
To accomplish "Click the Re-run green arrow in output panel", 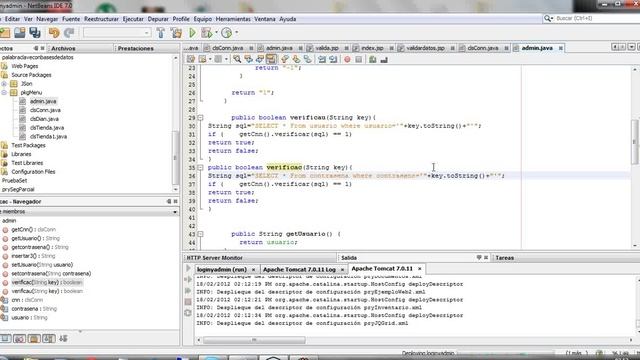I will (188, 268).
